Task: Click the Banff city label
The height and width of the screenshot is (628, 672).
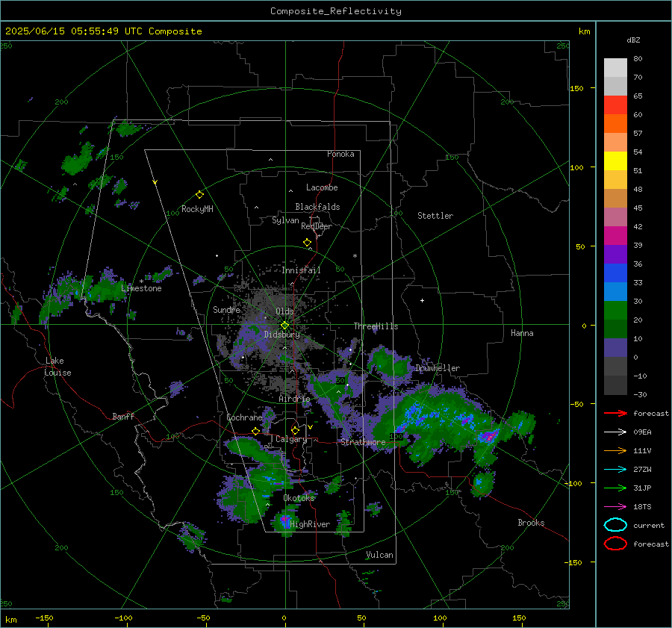Action: point(123,416)
